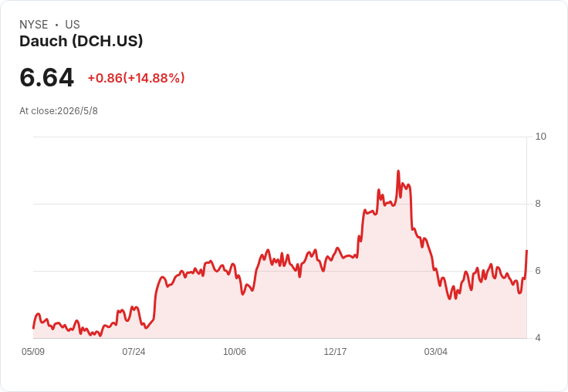Click the 10 y-axis price label
Viewport: 568px width, 392px height.
click(x=540, y=137)
